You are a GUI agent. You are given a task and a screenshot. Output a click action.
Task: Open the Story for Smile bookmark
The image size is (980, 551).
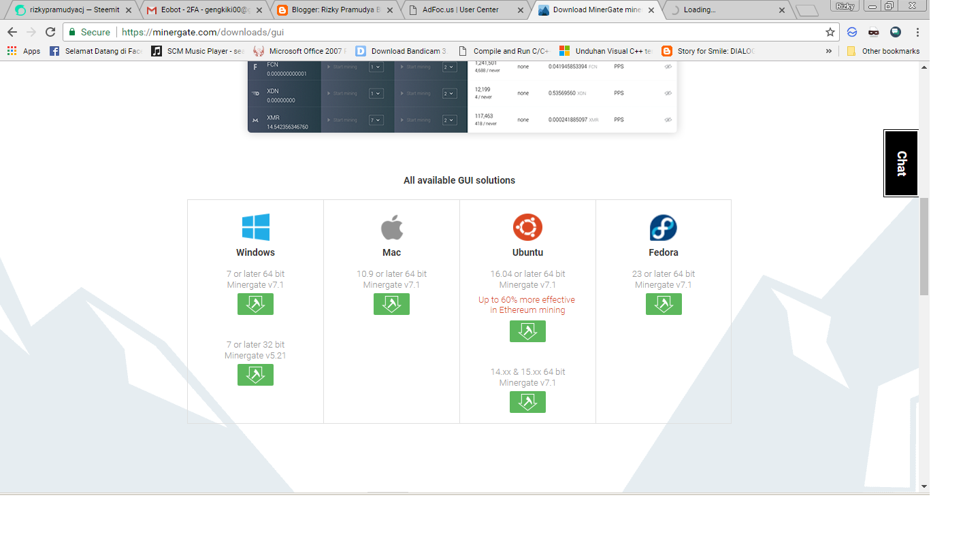[708, 51]
